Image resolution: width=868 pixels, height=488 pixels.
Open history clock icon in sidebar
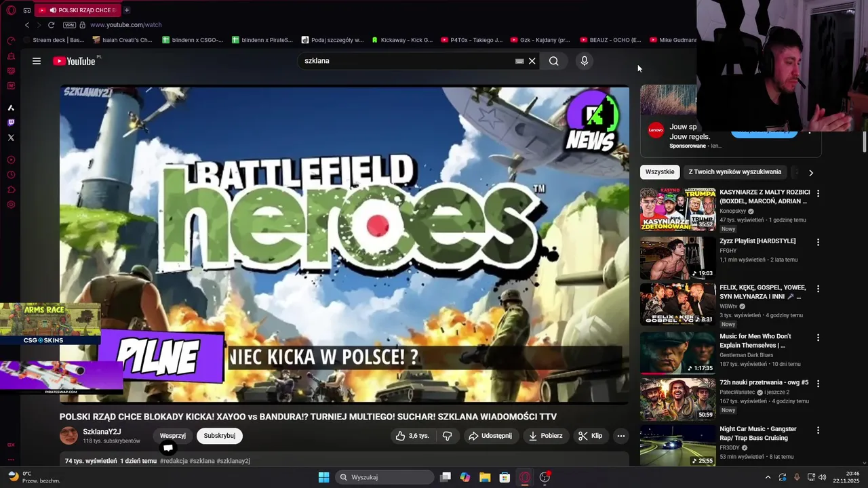click(11, 175)
